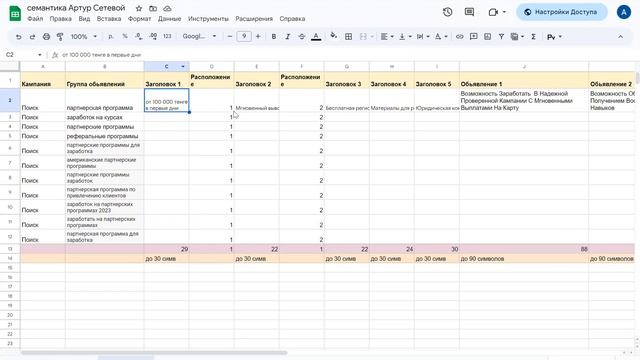Select column J header
This screenshot has height=360, width=640.
pyautogui.click(x=524, y=67)
